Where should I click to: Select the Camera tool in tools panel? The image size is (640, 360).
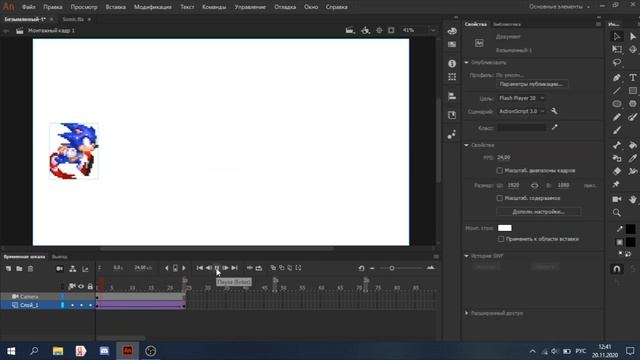pyautogui.click(x=617, y=199)
